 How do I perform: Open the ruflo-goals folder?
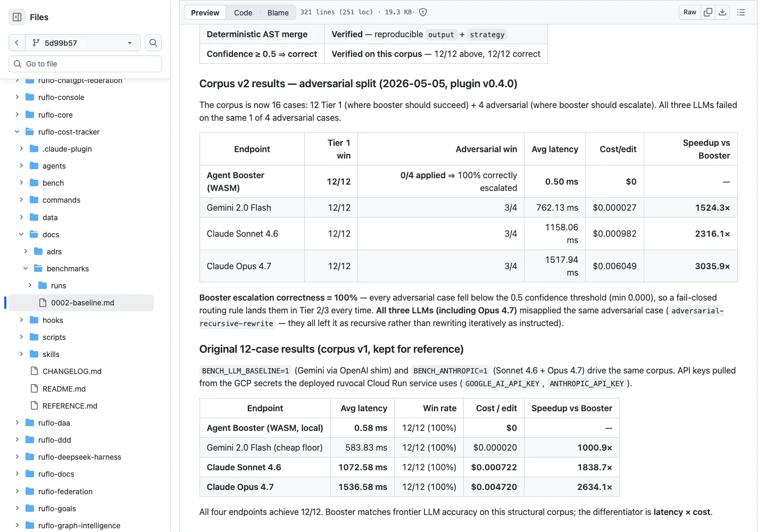[57, 508]
